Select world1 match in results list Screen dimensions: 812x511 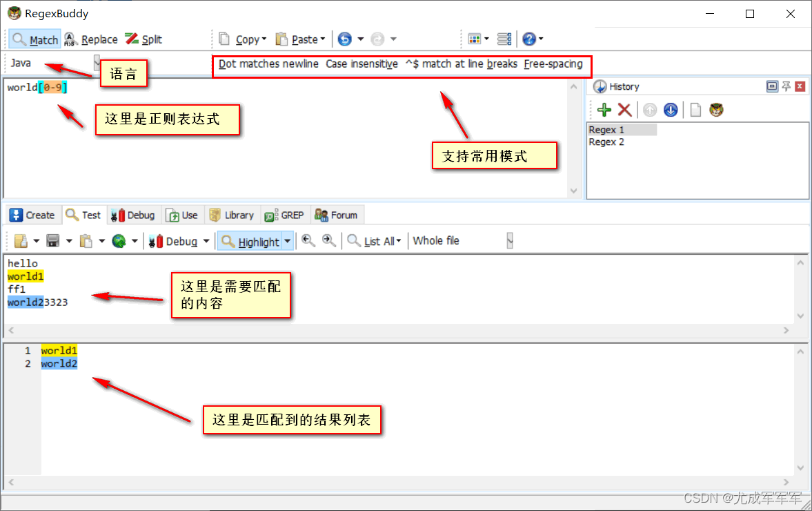(59, 350)
